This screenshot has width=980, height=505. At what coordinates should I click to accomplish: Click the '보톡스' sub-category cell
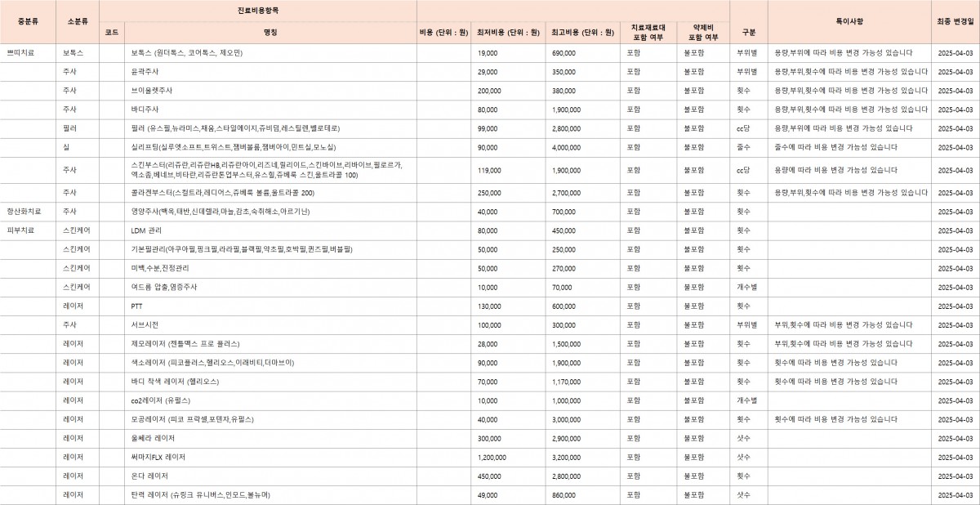point(78,52)
